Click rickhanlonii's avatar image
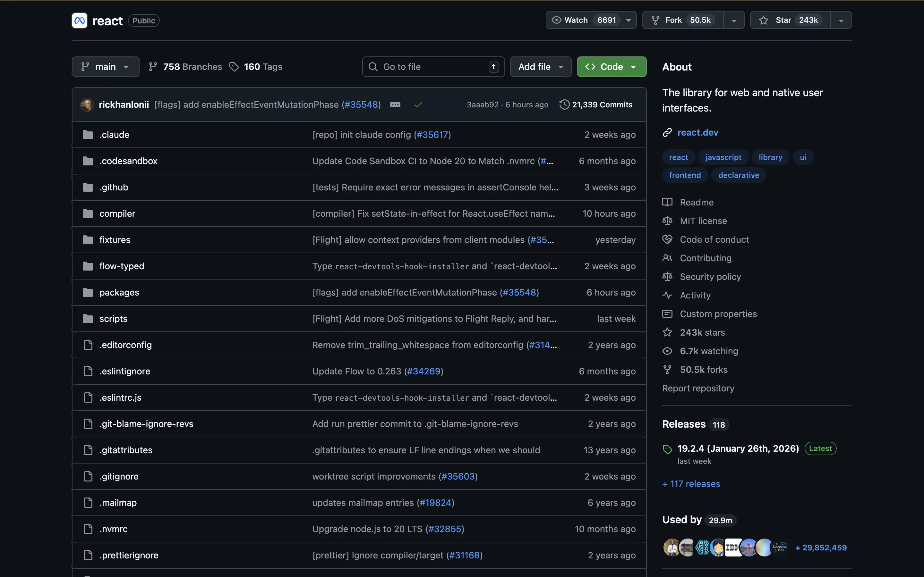The width and height of the screenshot is (924, 577). [x=87, y=105]
